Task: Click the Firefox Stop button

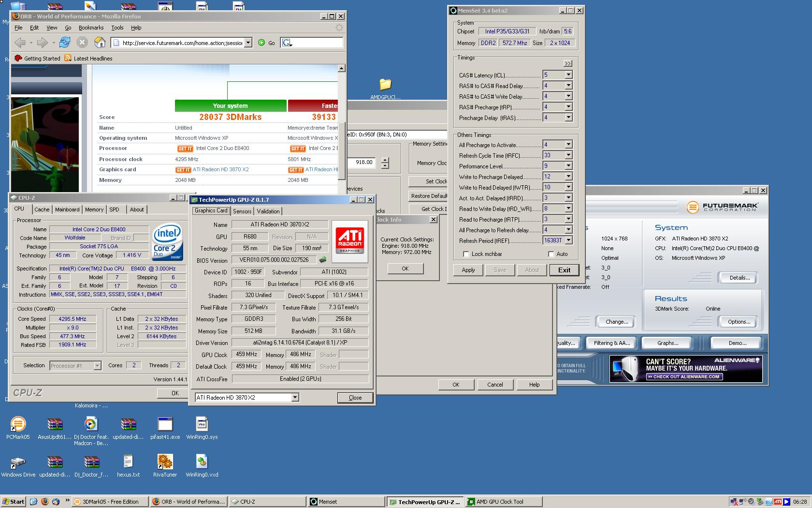Action: pyautogui.click(x=82, y=43)
